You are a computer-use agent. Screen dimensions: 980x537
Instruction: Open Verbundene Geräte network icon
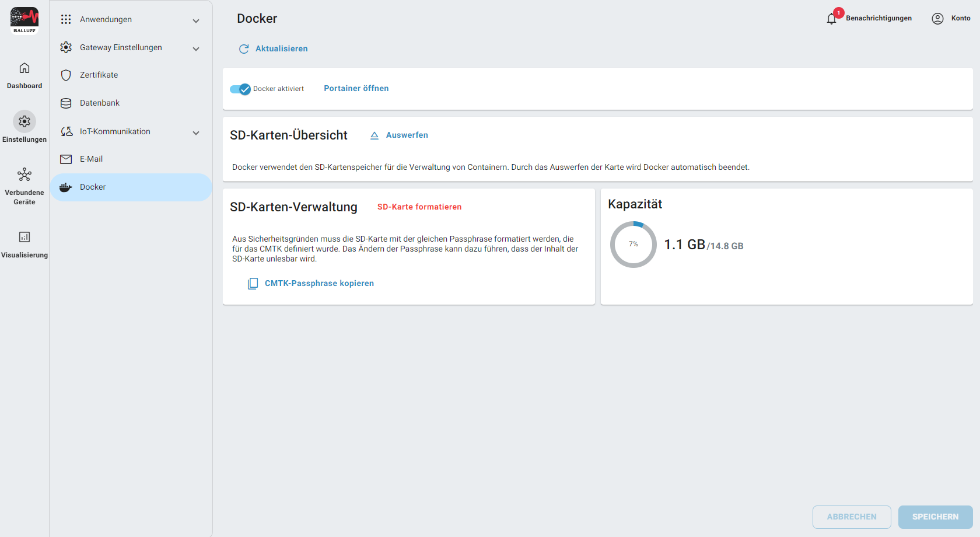tap(24, 175)
